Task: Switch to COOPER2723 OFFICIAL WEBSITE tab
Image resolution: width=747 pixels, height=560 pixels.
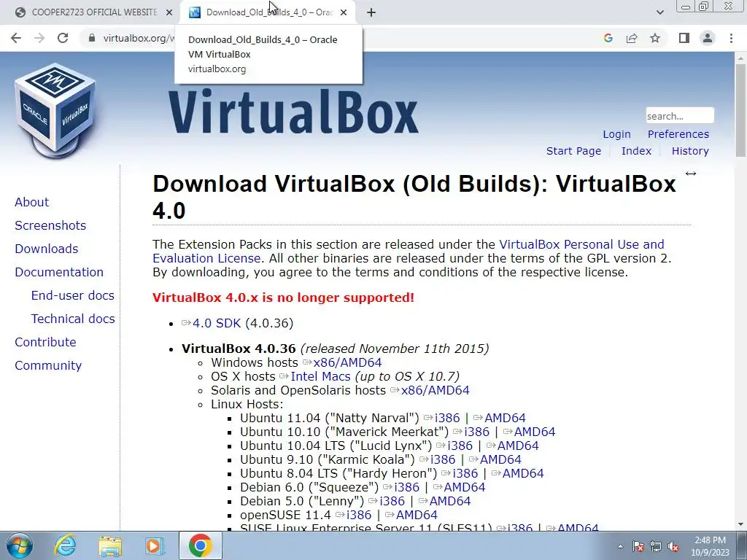Action: (94, 12)
